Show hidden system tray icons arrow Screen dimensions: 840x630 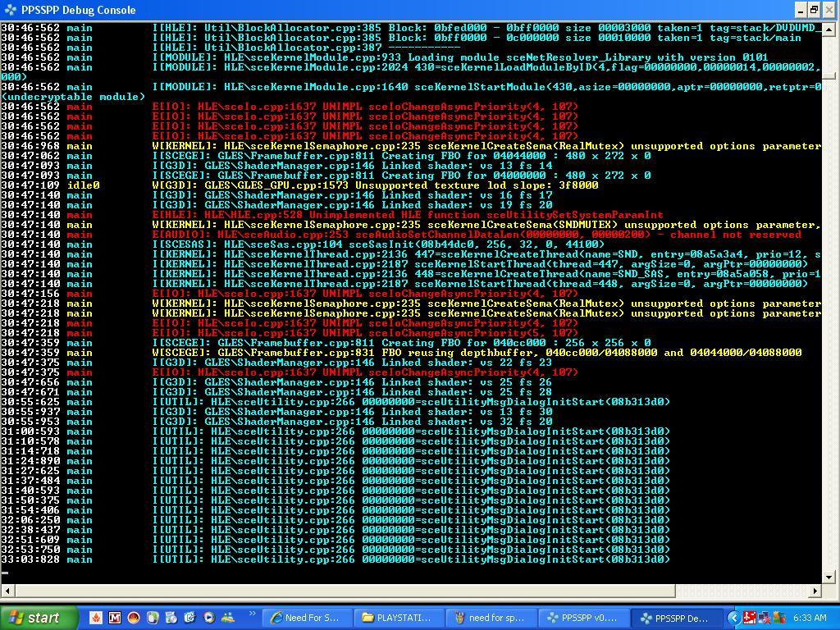click(734, 618)
